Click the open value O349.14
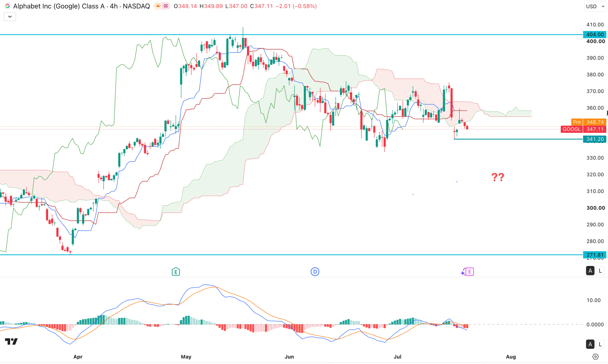 186,6
